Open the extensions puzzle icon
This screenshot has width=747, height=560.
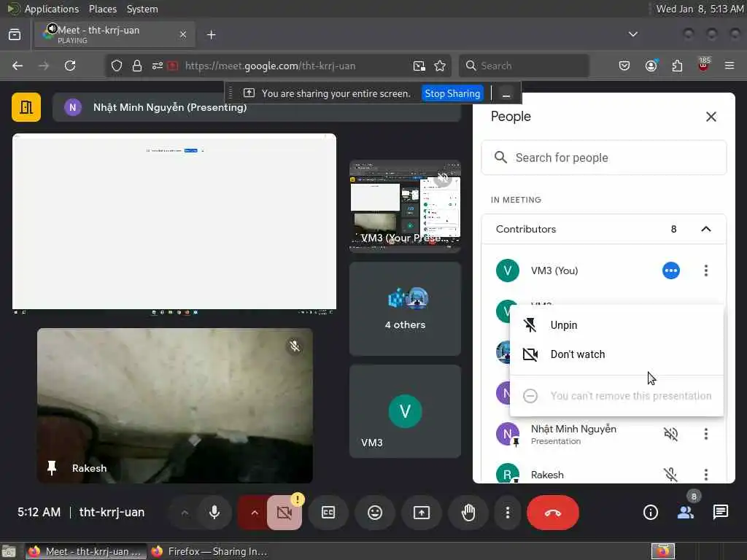[677, 66]
